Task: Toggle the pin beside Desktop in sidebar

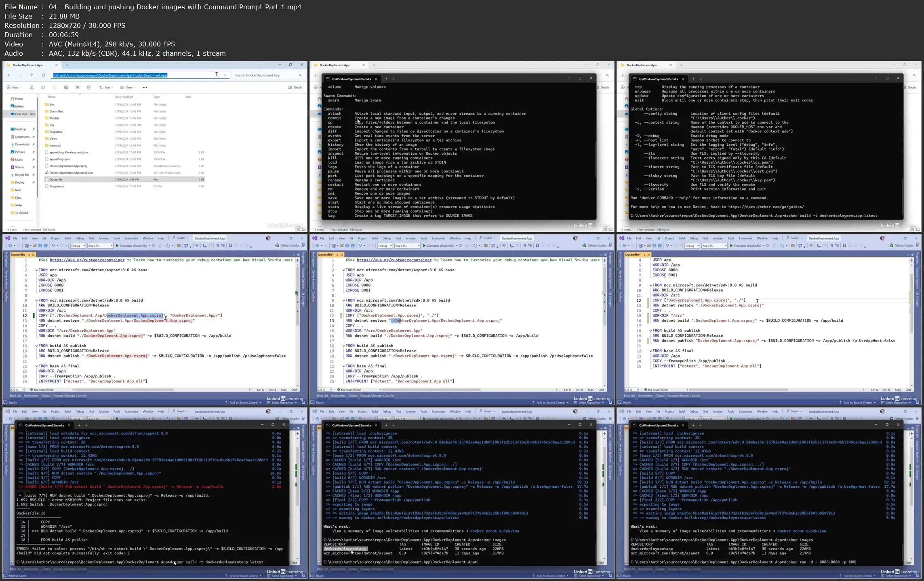Action: click(34, 129)
